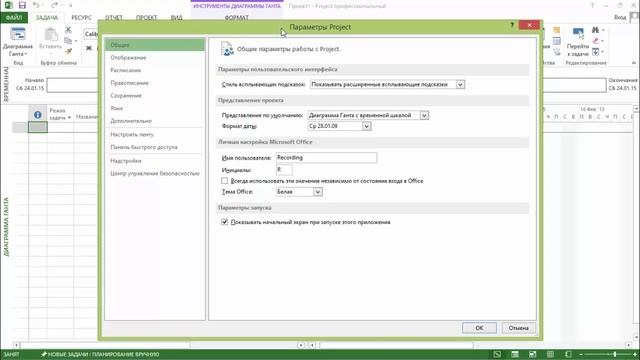
Task: Switch to the ВИД ribbon tab
Action: [176, 18]
